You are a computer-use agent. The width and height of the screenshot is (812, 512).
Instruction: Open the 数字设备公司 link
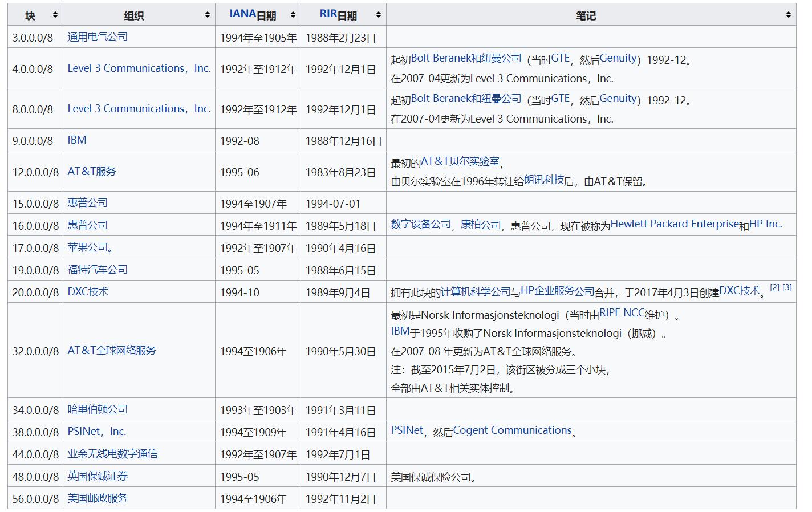[x=421, y=225]
